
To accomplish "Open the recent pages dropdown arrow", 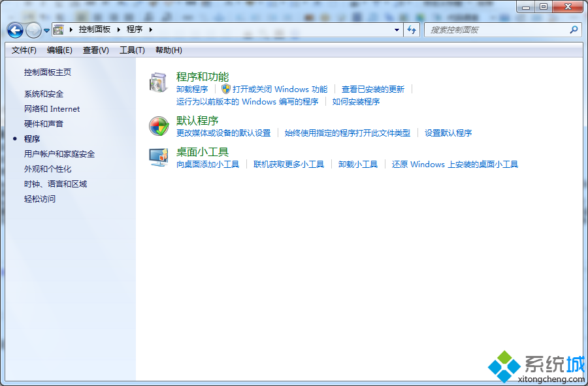I will pos(46,31).
